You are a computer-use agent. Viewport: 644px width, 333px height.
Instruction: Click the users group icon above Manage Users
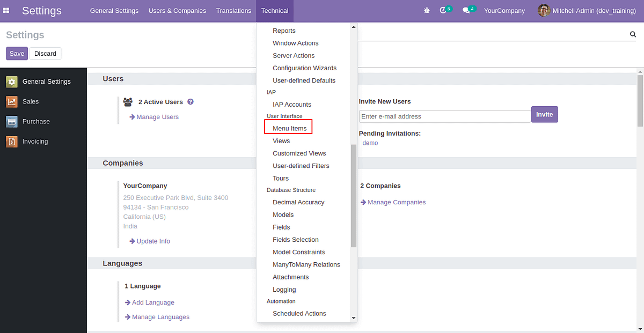(127, 102)
